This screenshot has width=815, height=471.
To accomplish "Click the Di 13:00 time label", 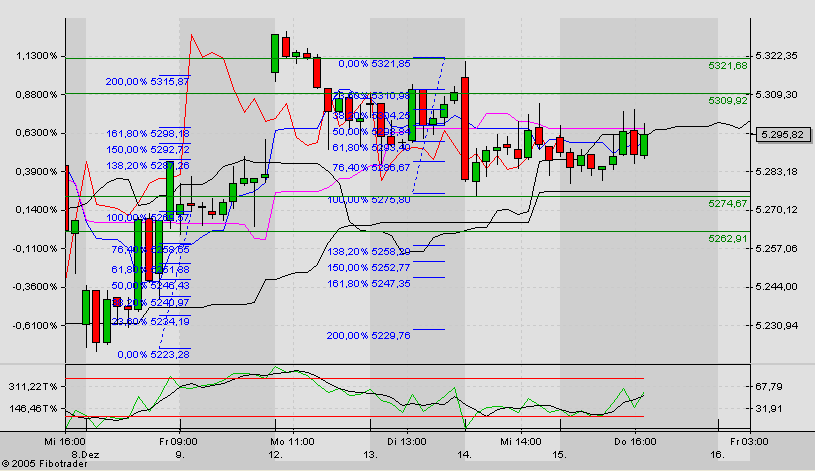I will coord(406,442).
